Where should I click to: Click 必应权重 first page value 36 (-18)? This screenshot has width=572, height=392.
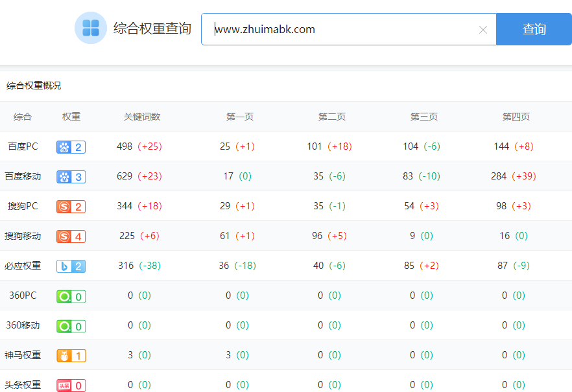pos(237,266)
